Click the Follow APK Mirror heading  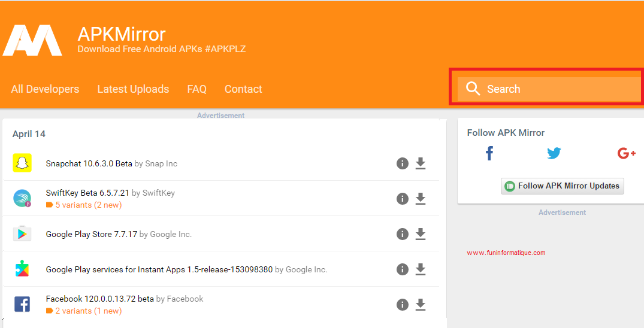point(506,133)
